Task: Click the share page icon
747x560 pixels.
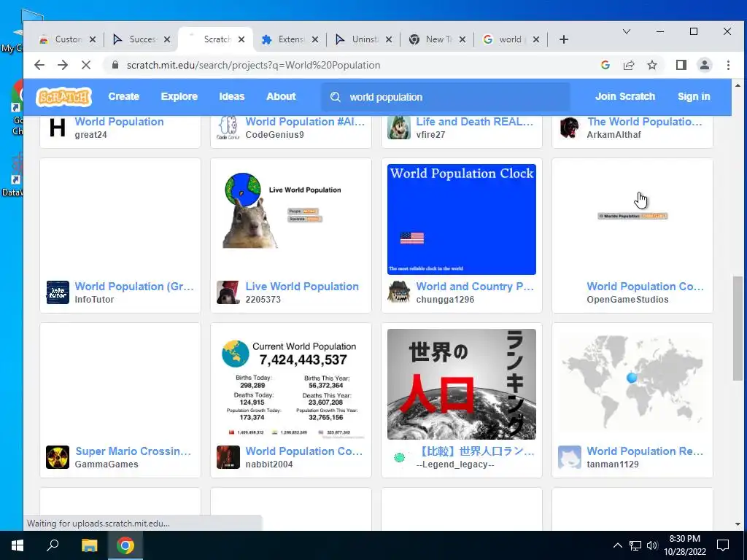Action: click(629, 65)
